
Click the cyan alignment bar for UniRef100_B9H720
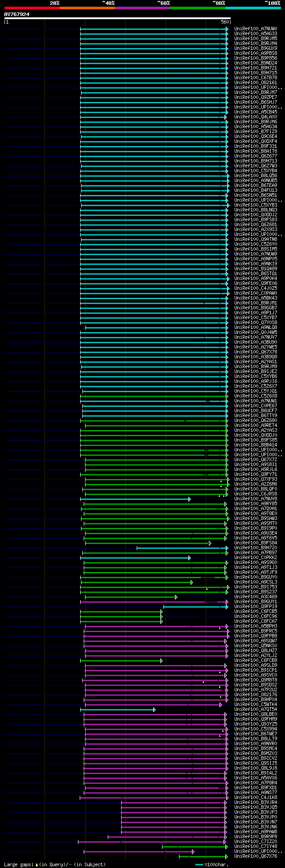[x=182, y=548]
